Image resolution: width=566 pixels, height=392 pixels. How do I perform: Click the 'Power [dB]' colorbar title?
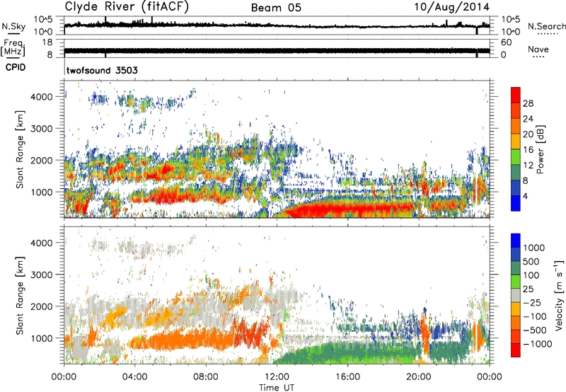coord(540,149)
